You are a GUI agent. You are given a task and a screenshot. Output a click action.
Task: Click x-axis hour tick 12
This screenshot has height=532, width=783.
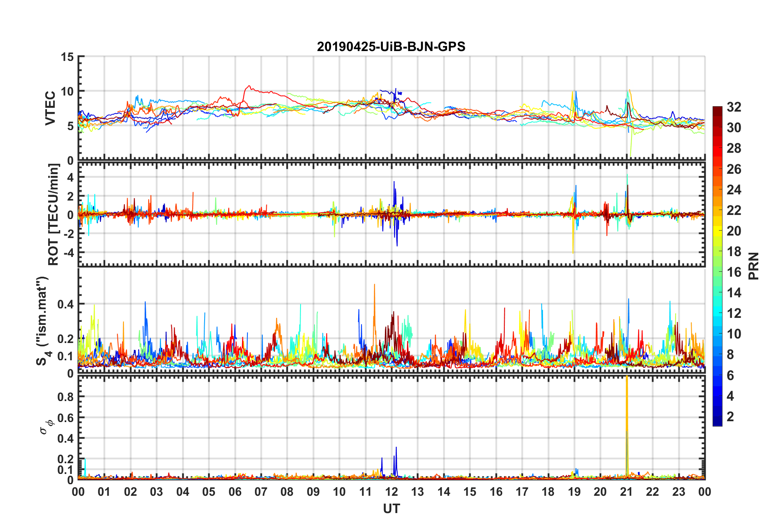click(x=391, y=492)
